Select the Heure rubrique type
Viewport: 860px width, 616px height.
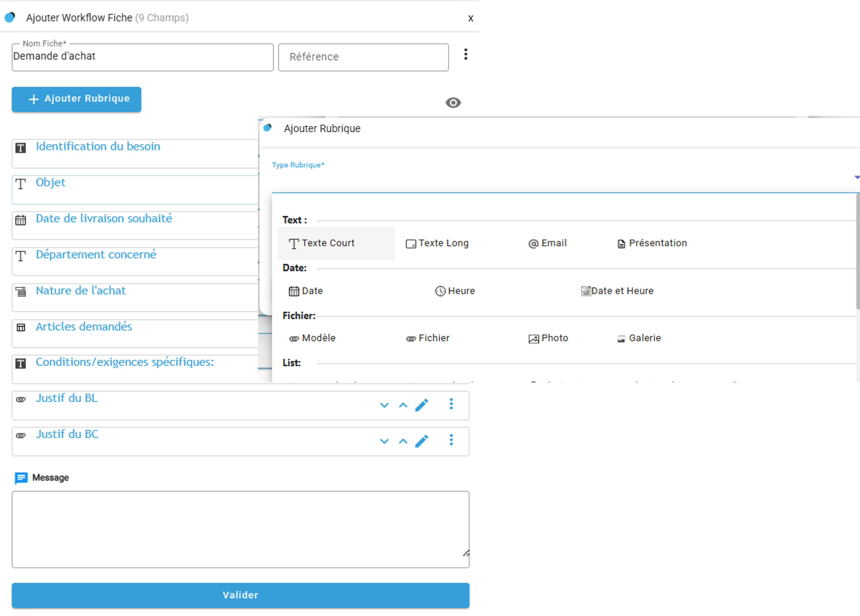pos(455,291)
